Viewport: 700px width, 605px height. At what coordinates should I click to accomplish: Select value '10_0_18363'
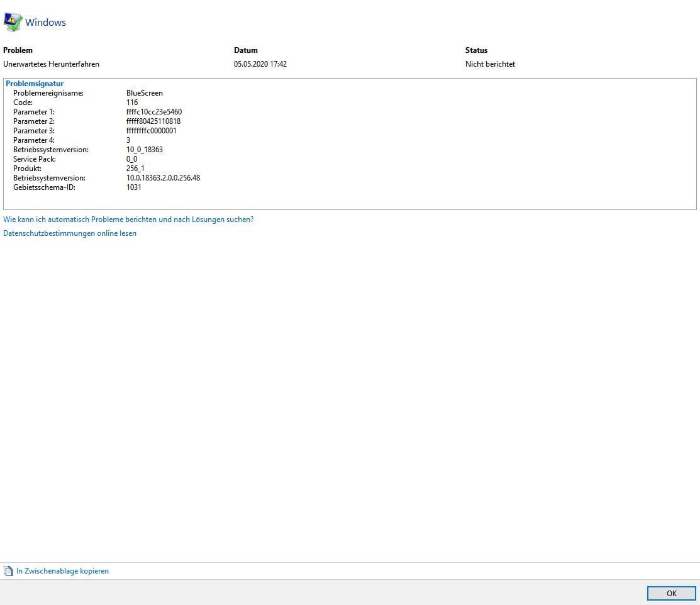pyautogui.click(x=145, y=150)
